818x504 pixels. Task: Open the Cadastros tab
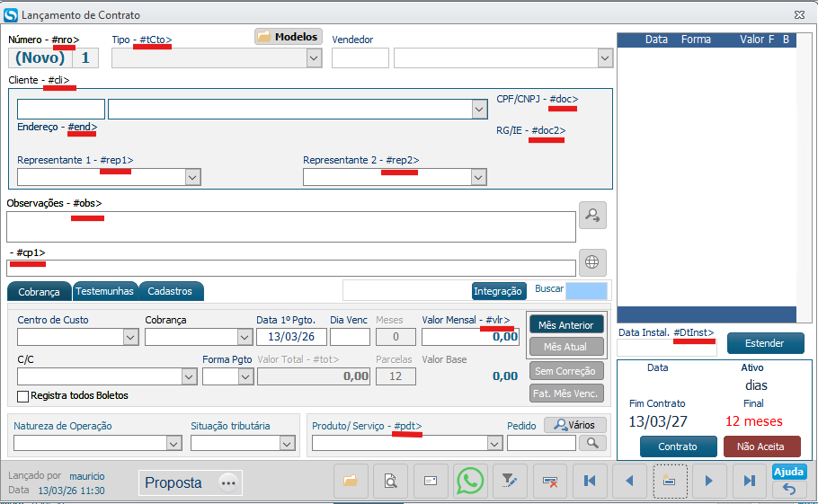pyautogui.click(x=170, y=291)
